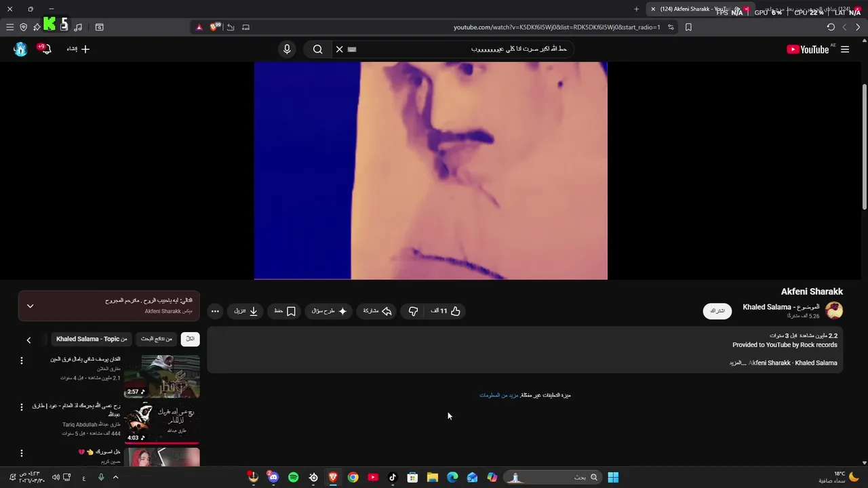Click the مشاركة share button

(377, 311)
